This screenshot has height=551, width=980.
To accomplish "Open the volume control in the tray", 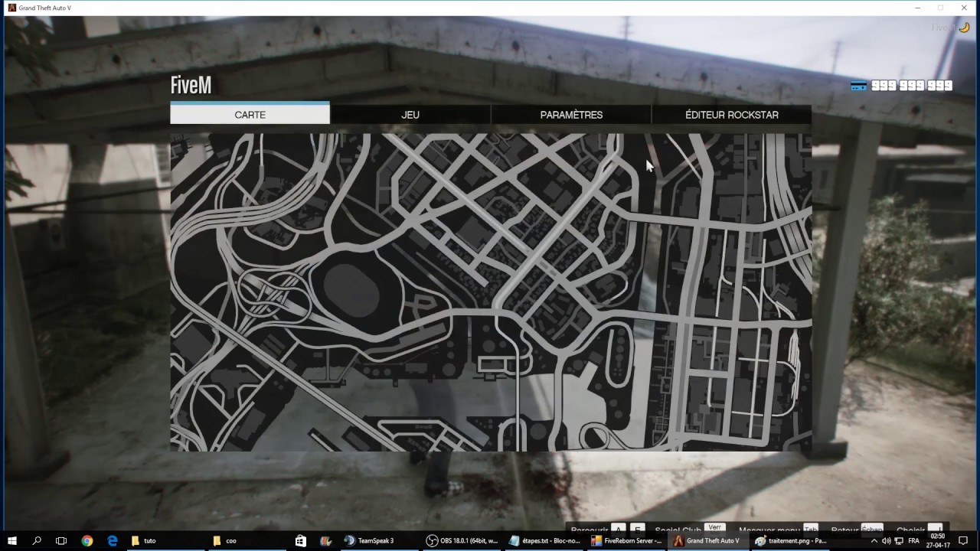I will (x=886, y=540).
